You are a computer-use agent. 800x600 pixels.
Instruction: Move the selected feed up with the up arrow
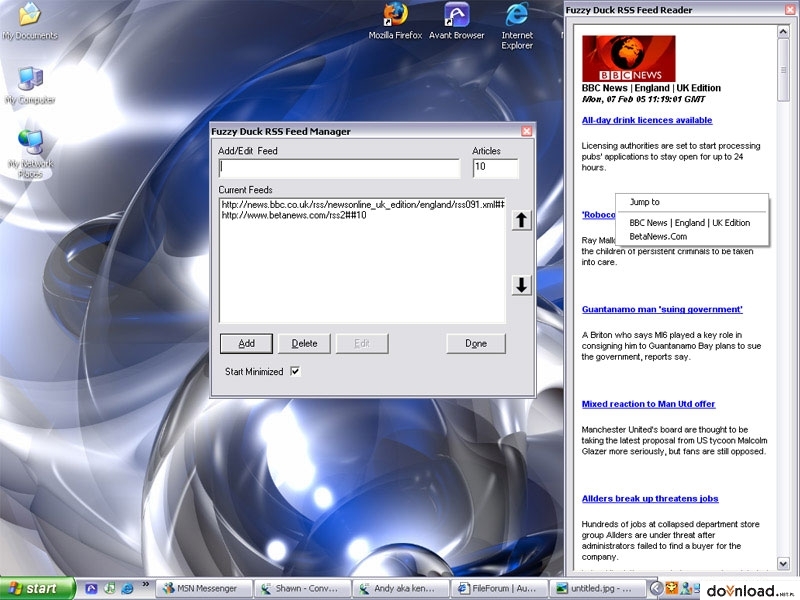(x=521, y=220)
